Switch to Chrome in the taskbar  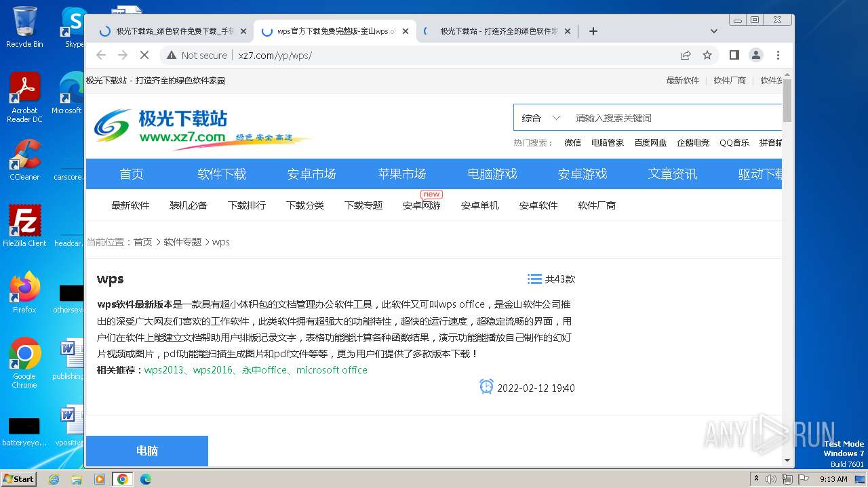[x=122, y=479]
